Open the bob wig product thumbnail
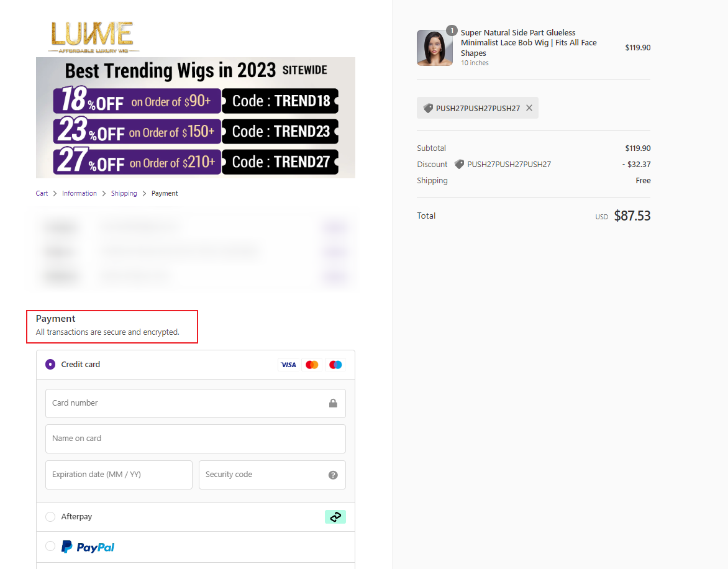728x569 pixels. pyautogui.click(x=434, y=48)
